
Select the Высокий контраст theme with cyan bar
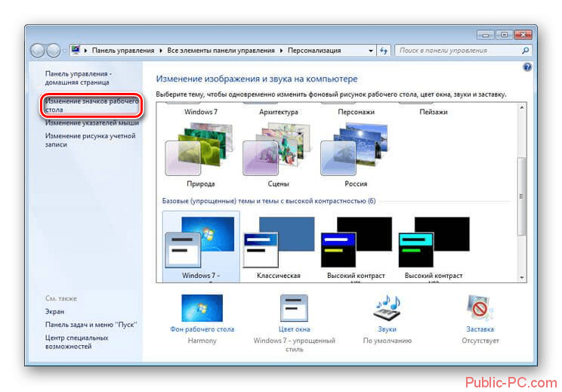[x=434, y=246]
